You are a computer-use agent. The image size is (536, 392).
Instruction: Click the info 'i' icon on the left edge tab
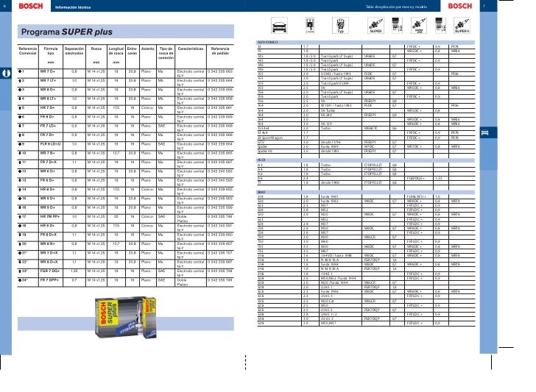point(6,74)
